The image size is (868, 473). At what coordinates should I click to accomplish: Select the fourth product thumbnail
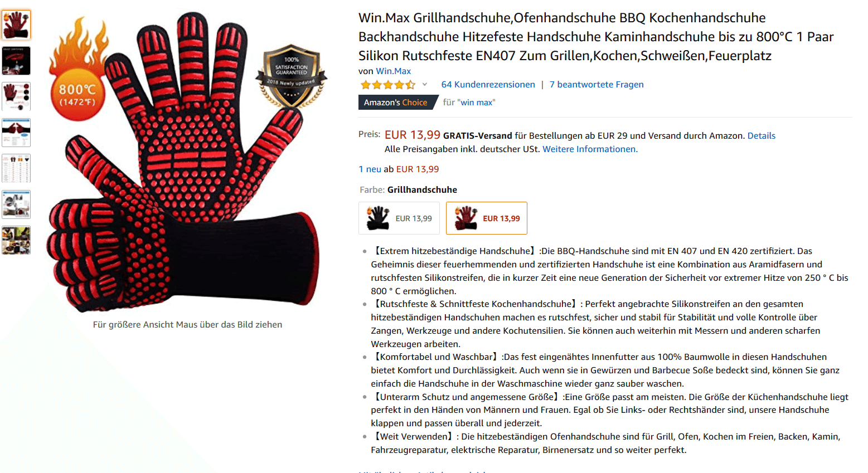[16, 133]
